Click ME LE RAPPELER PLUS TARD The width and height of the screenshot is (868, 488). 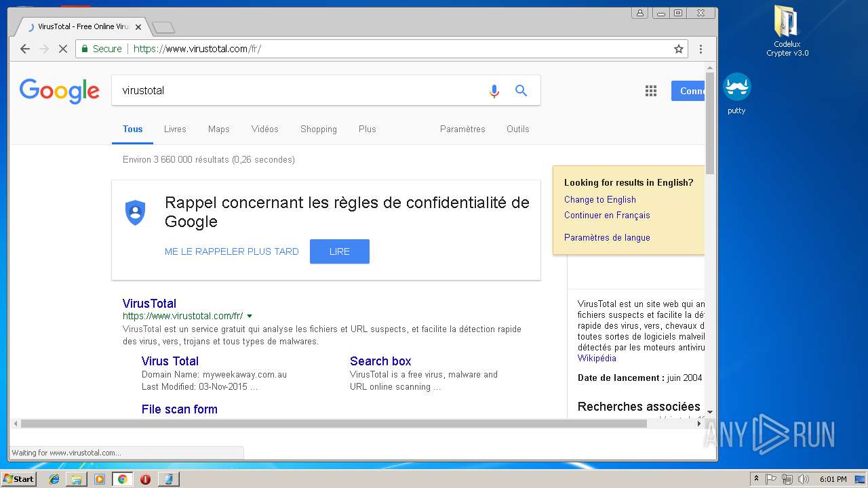(232, 251)
